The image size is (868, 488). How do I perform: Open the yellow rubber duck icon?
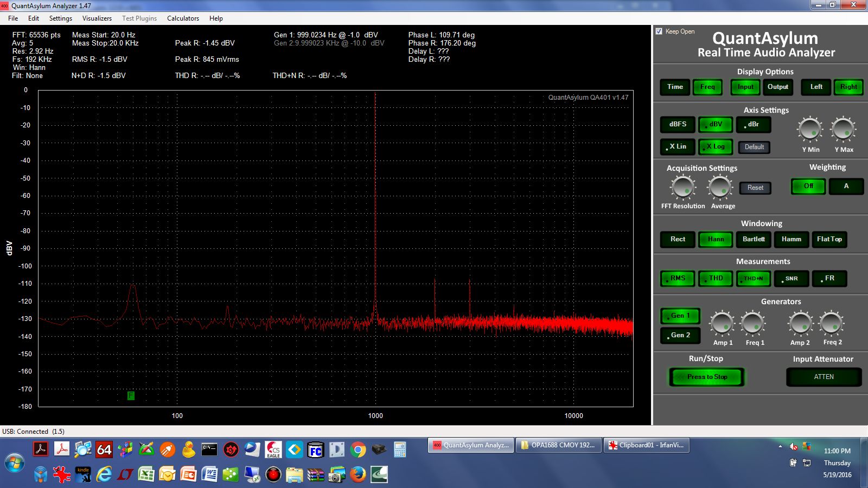pyautogui.click(x=189, y=450)
